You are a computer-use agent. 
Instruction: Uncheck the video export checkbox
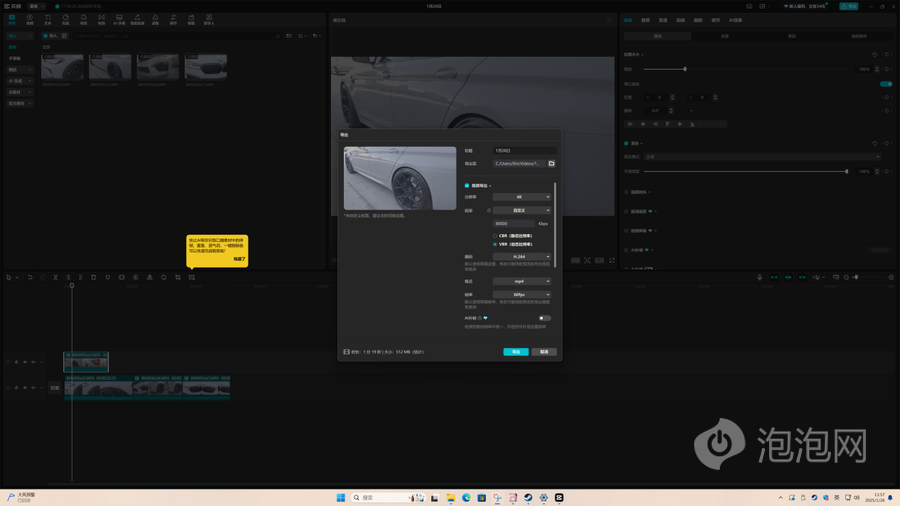coord(467,186)
